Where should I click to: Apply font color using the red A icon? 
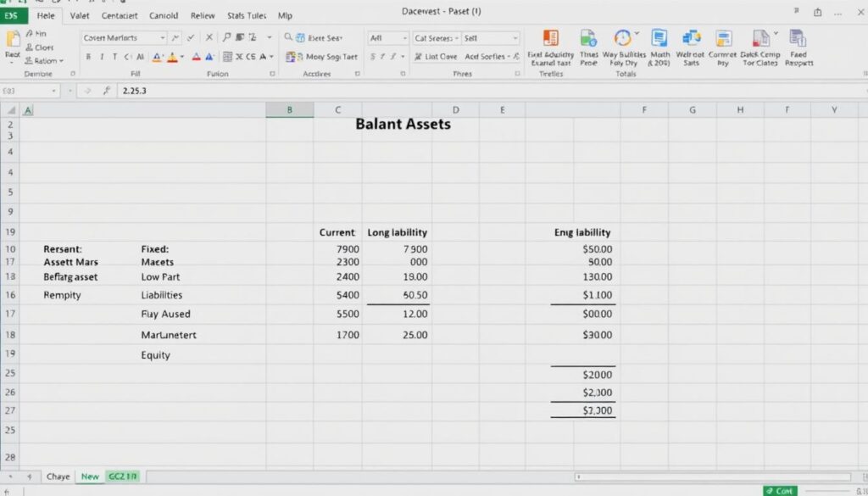(194, 56)
